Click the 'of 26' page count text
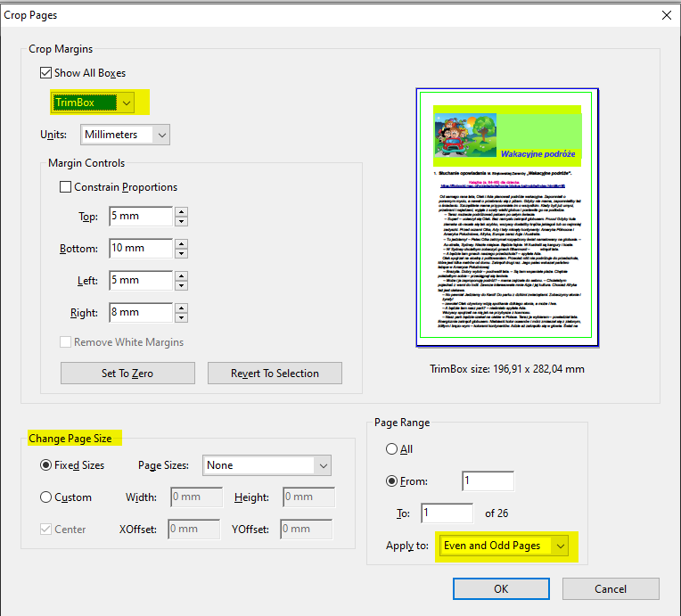The height and width of the screenshot is (616, 681). [496, 513]
